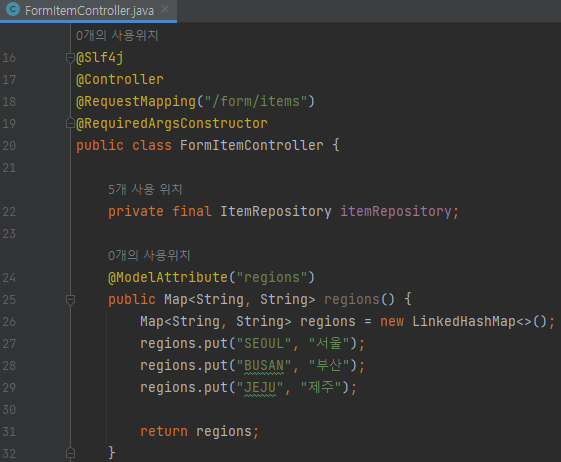Click the new keyword on line 26
This screenshot has width=561, height=462.
pos(392,321)
